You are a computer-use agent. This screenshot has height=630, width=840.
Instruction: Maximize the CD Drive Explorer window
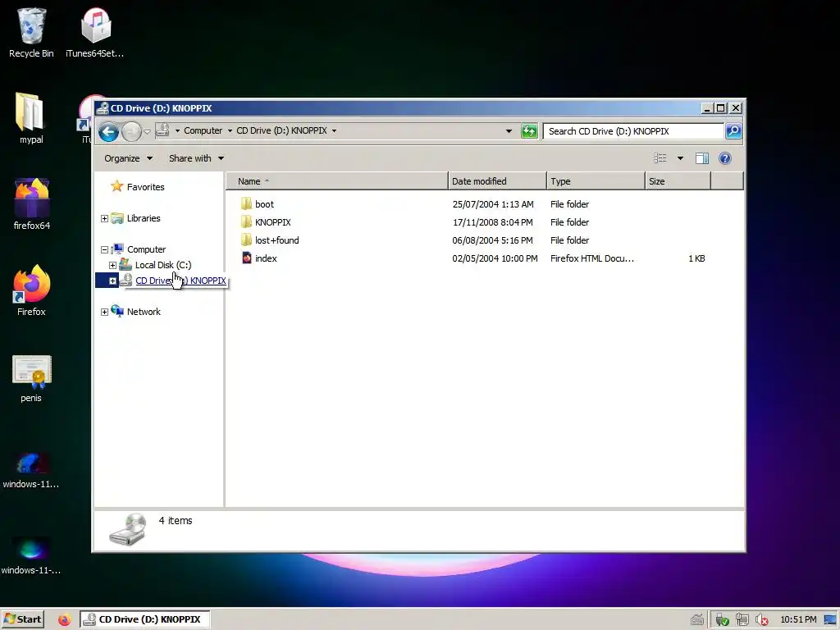[721, 108]
